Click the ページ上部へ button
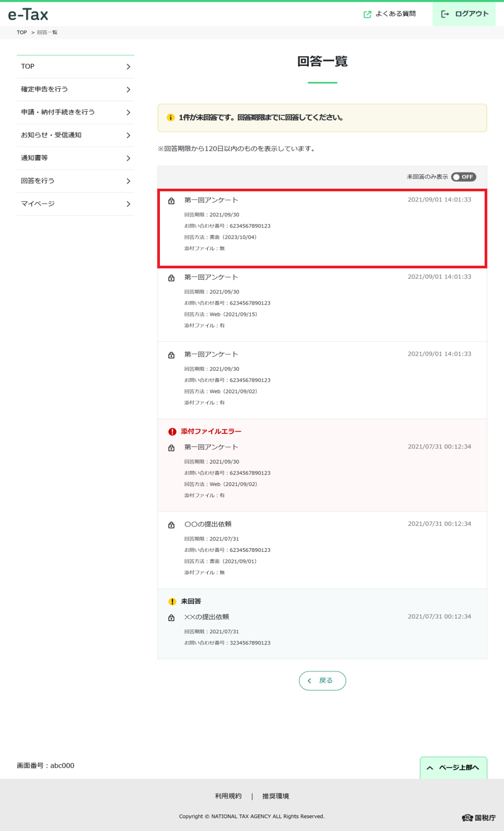The width and height of the screenshot is (504, 831). (453, 768)
